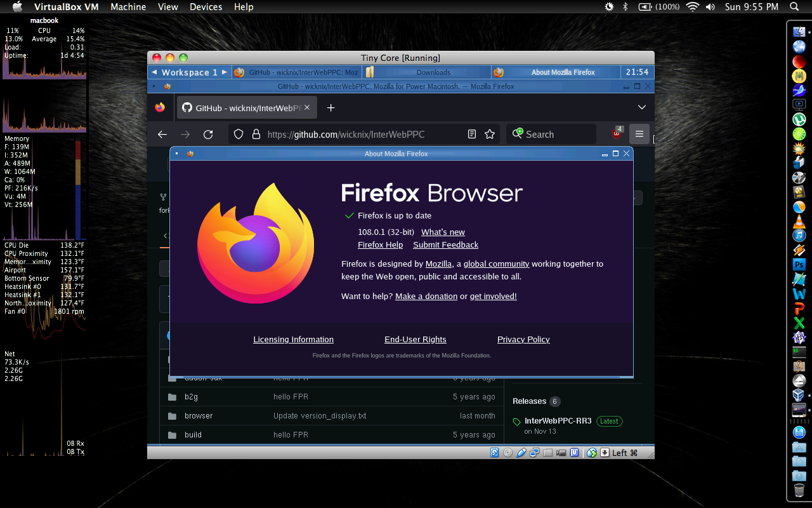The image size is (812, 508).
Task: Open the Firefox hamburger application menu
Action: click(x=639, y=134)
